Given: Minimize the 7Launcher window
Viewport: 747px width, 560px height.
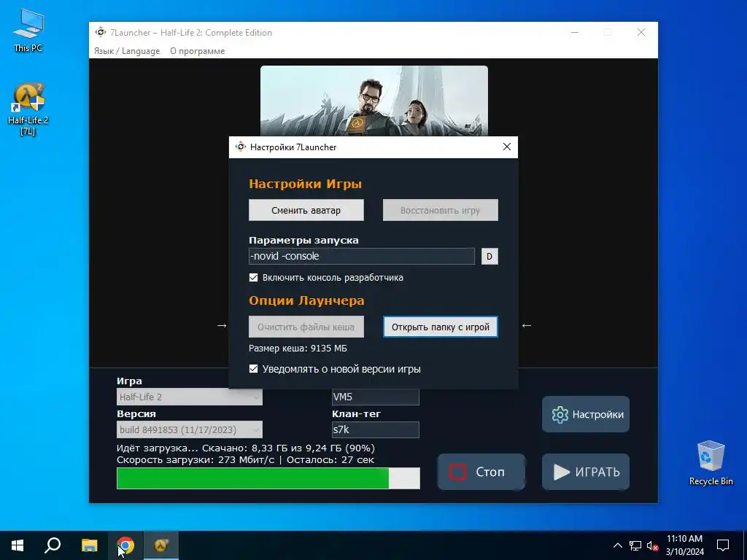Looking at the screenshot, I should click(575, 32).
